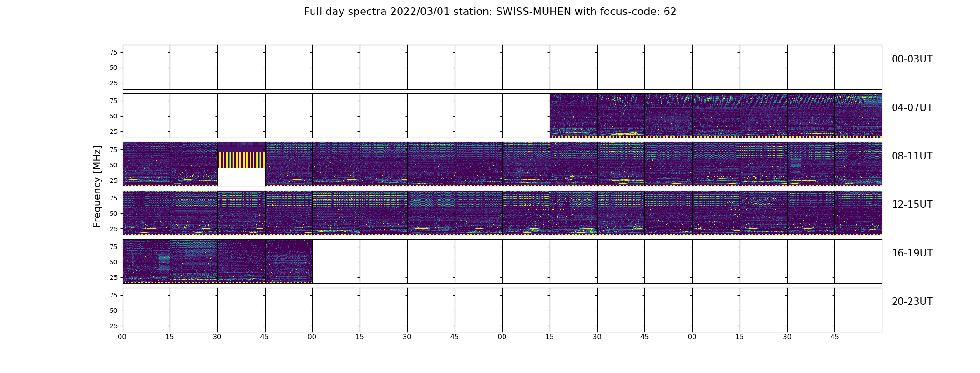Click the '75' tick in the 12-15UT row
980x373 pixels.
[x=113, y=198]
